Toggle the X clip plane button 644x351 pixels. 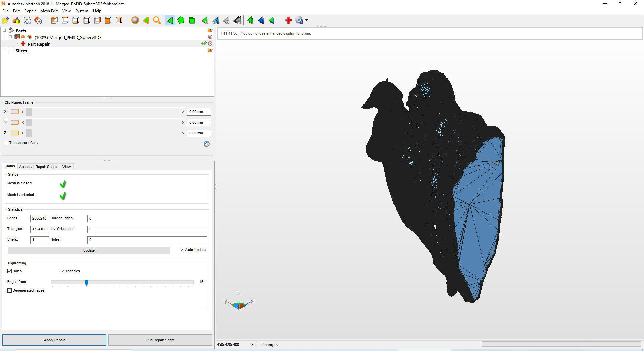click(x=15, y=112)
